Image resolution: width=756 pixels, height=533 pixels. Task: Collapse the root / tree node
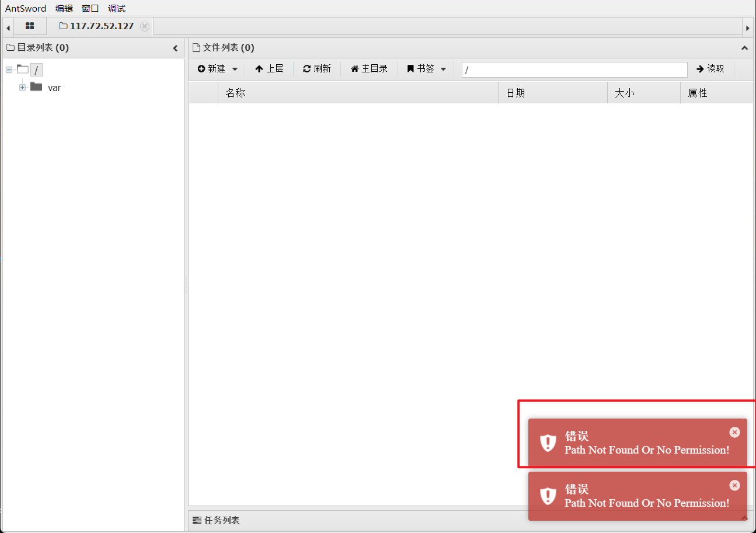pyautogui.click(x=9, y=70)
